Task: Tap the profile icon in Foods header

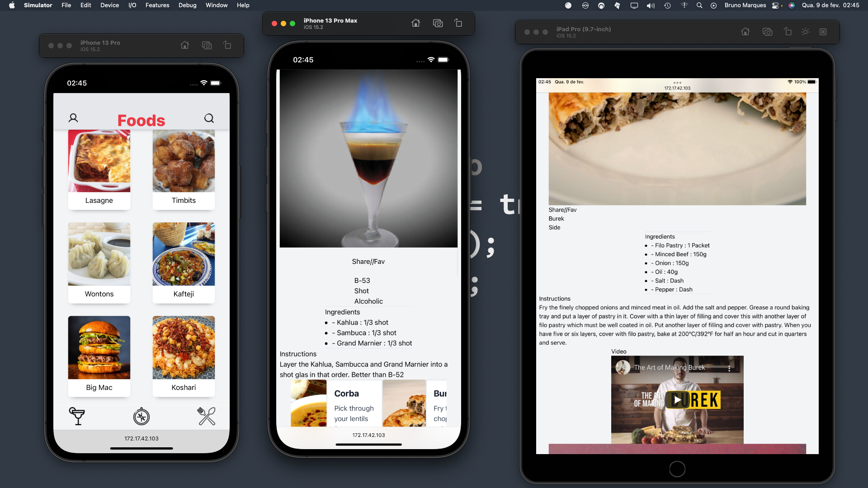Action: click(x=73, y=118)
